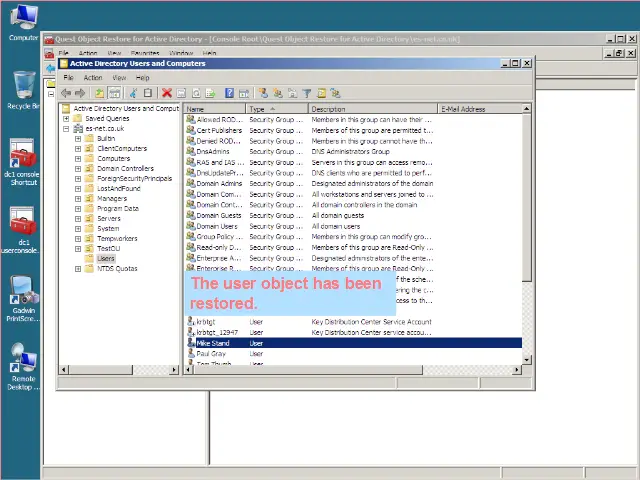Expand the ClientComputers OU

click(x=78, y=149)
